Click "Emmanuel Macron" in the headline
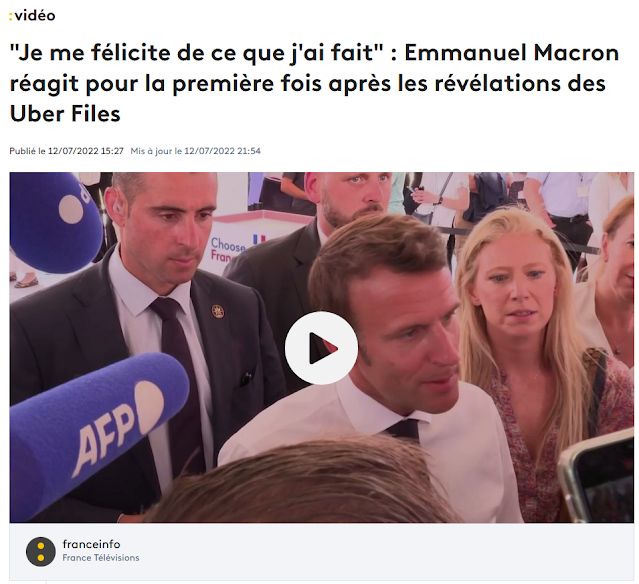639x584 pixels. point(511,53)
